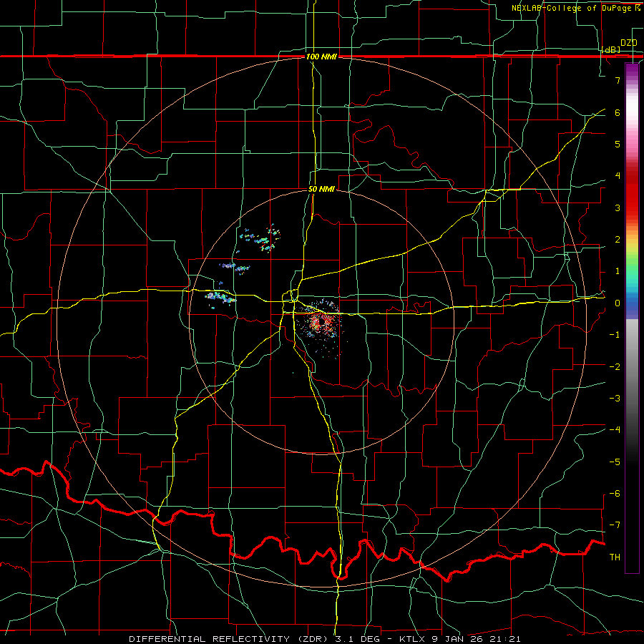Click the ZDR 3.1 DEG KTLX caption text

coord(324,639)
